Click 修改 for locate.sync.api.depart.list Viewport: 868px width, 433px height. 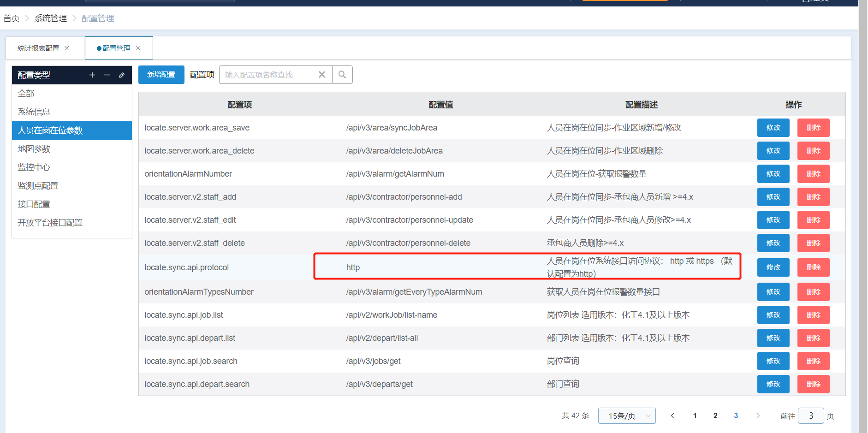(x=773, y=338)
